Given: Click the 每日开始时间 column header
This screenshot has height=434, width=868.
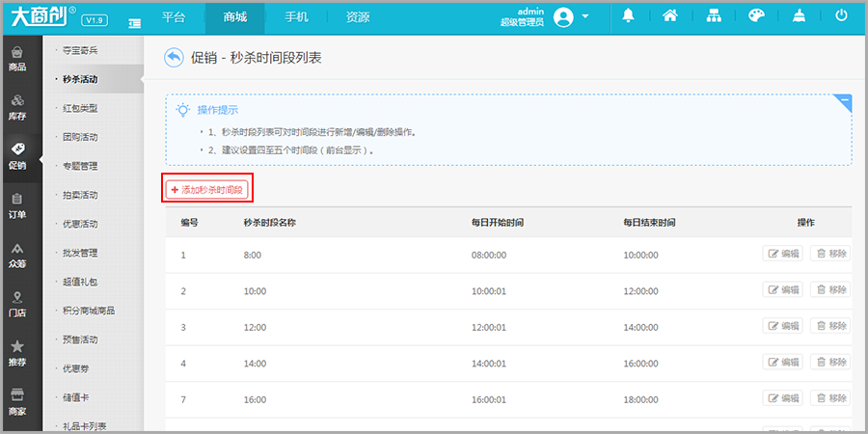Looking at the screenshot, I should coord(498,223).
